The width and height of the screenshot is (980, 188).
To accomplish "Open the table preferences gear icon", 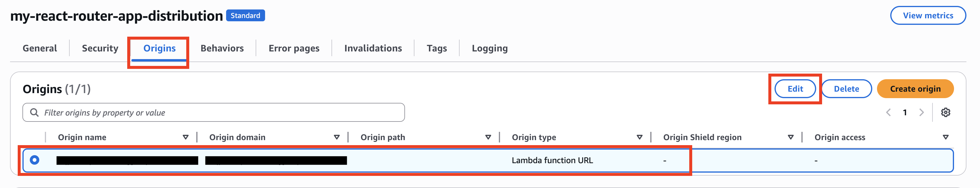I will pyautogui.click(x=945, y=113).
